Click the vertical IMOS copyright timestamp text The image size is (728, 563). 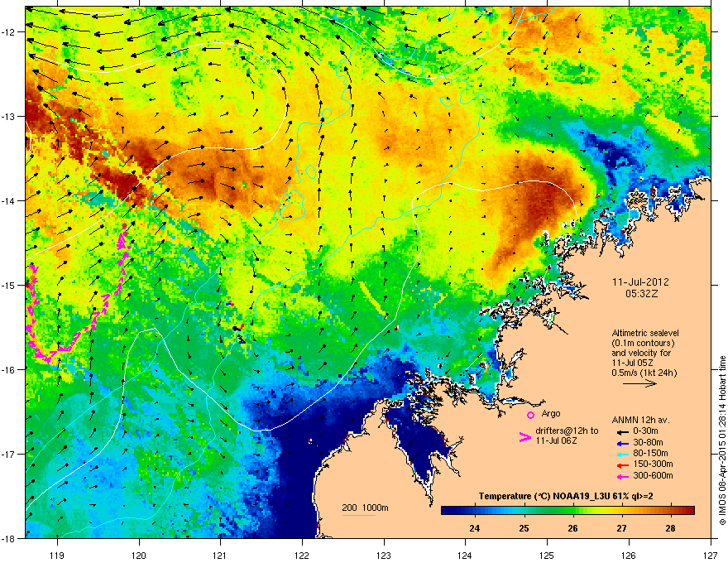(x=722, y=440)
